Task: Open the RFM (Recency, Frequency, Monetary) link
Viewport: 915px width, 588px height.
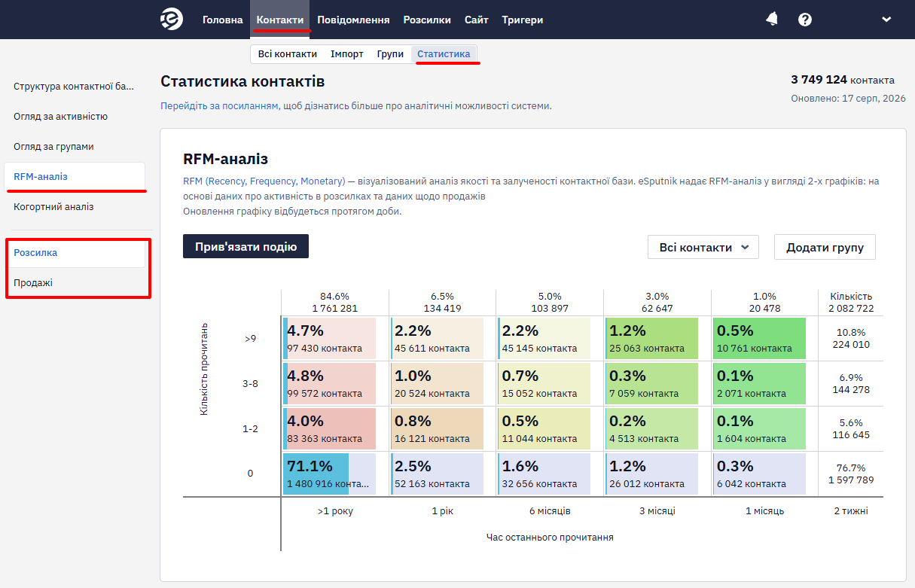Action: 264,181
